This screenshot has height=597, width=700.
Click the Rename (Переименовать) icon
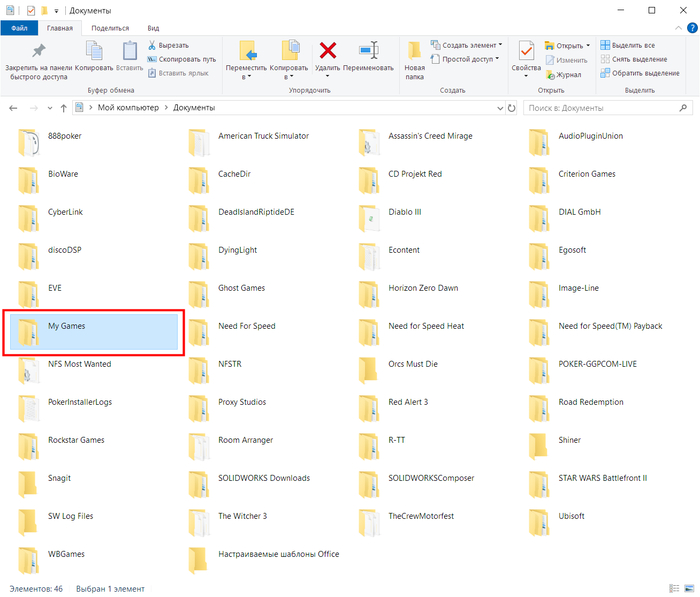368,56
